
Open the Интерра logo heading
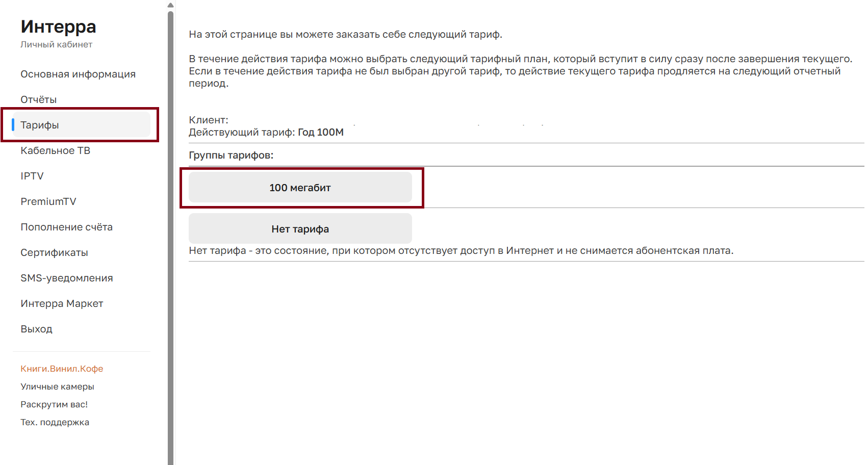(58, 27)
